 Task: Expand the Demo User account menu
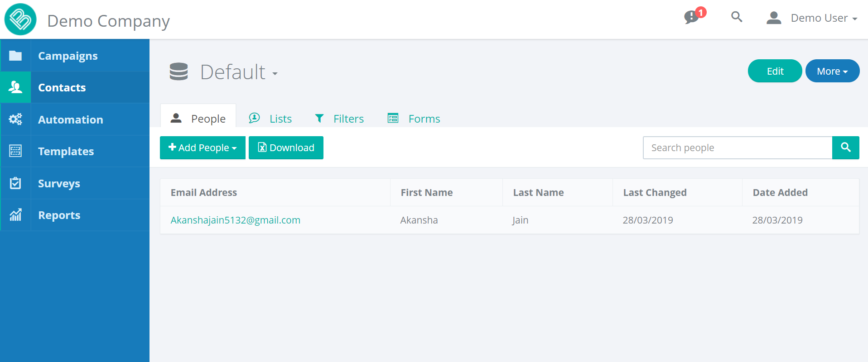pyautogui.click(x=812, y=18)
